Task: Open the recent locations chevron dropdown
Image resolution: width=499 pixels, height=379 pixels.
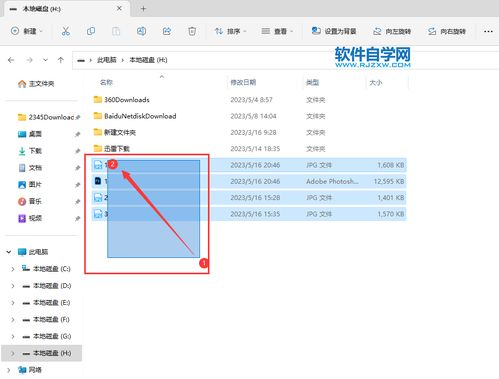Action: click(x=45, y=60)
